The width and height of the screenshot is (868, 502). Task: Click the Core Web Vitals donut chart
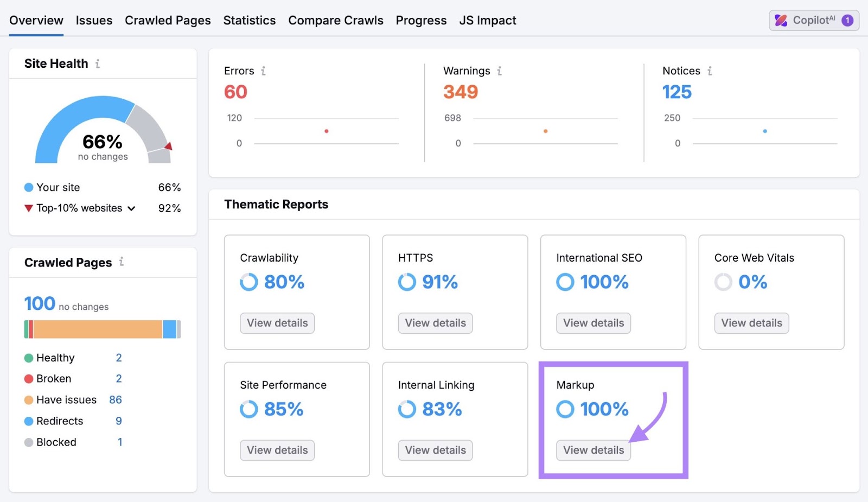[x=723, y=282]
